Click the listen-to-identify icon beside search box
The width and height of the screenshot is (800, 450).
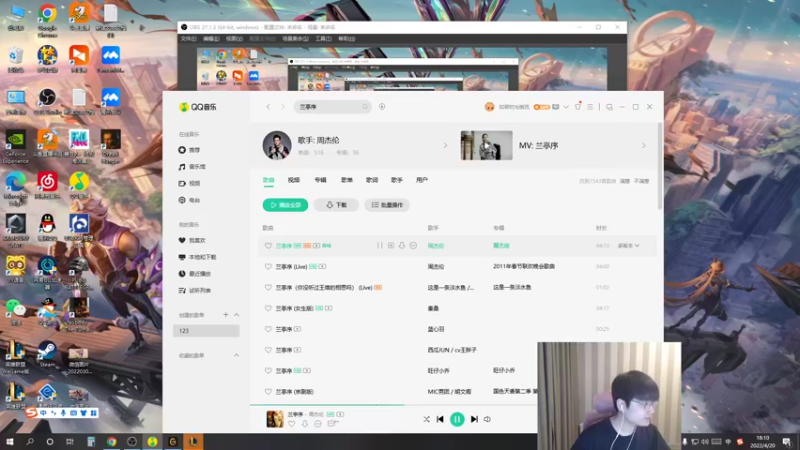pyautogui.click(x=382, y=107)
